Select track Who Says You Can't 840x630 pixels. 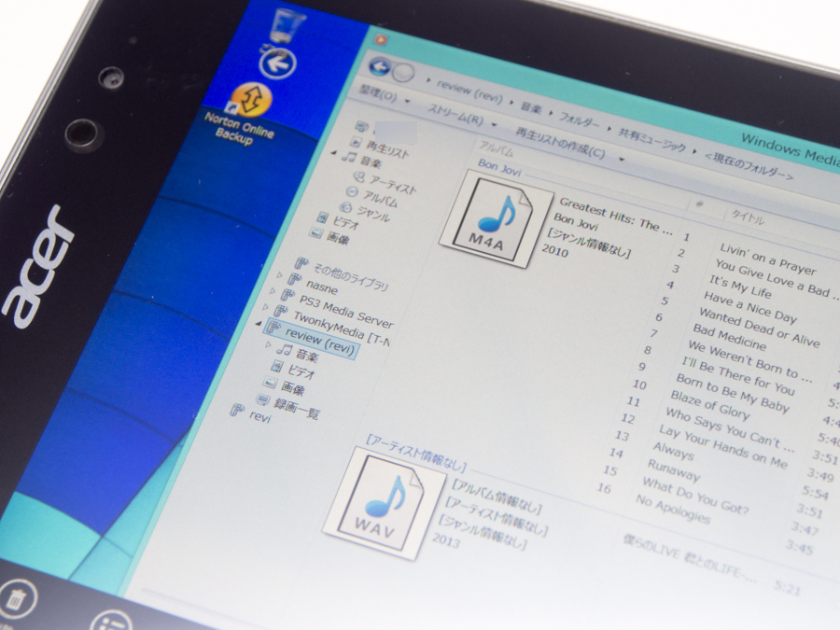click(728, 429)
